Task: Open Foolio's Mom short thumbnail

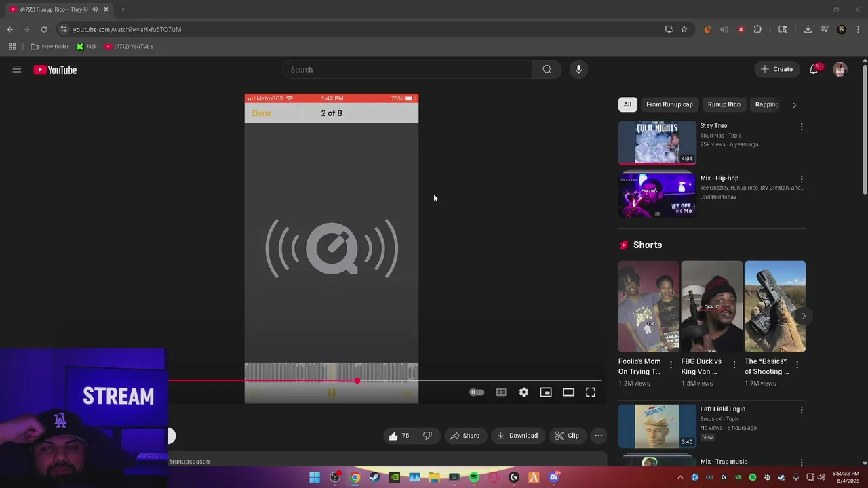Action: click(x=648, y=306)
